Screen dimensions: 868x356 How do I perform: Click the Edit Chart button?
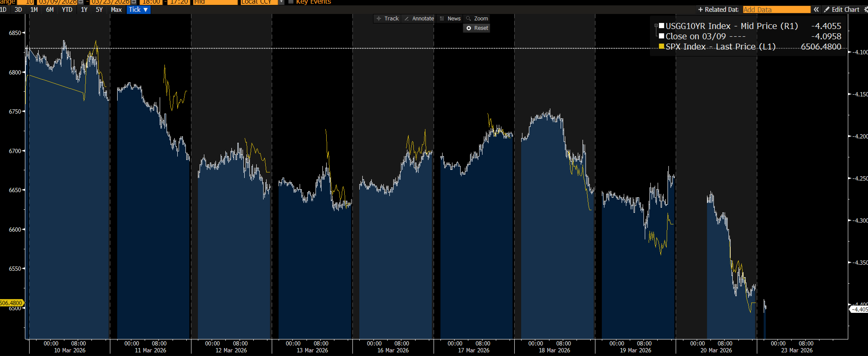(x=841, y=9)
